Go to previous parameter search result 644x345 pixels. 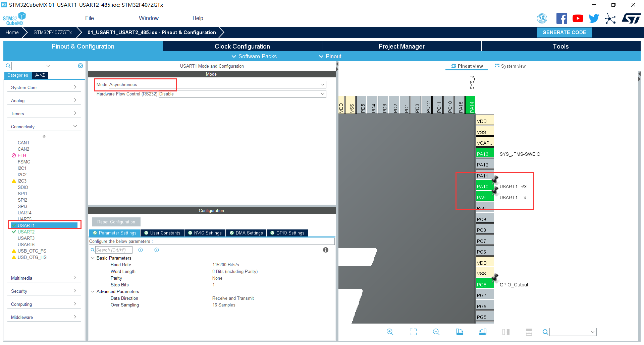click(x=141, y=250)
